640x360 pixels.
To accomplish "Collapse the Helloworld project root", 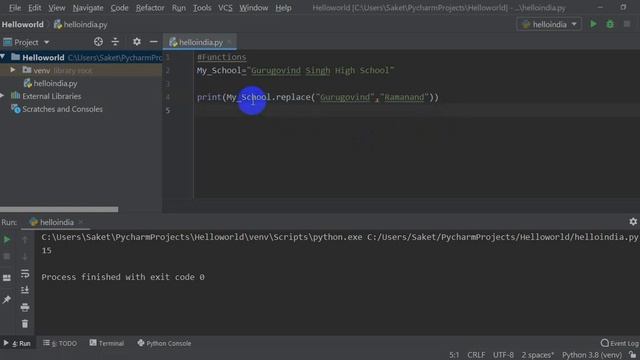I will tap(3, 57).
